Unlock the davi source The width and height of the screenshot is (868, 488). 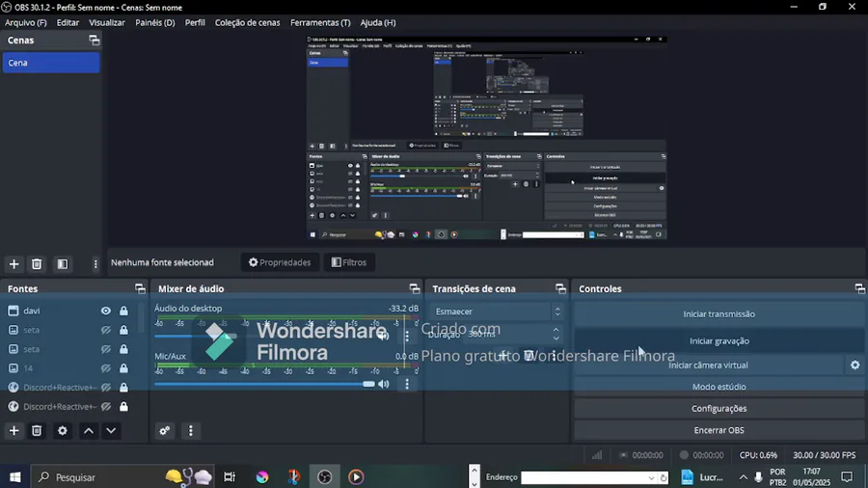point(123,311)
